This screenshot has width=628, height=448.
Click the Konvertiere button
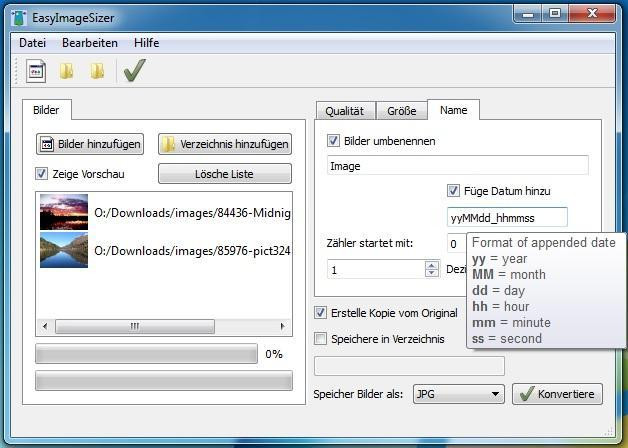pyautogui.click(x=557, y=394)
